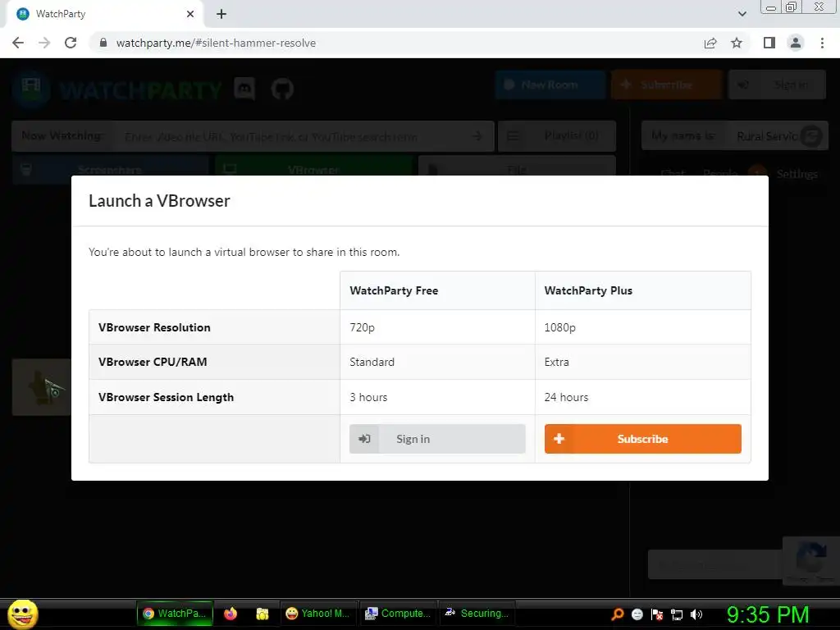Open a new browser tab
This screenshot has height=630, width=840.
221,14
